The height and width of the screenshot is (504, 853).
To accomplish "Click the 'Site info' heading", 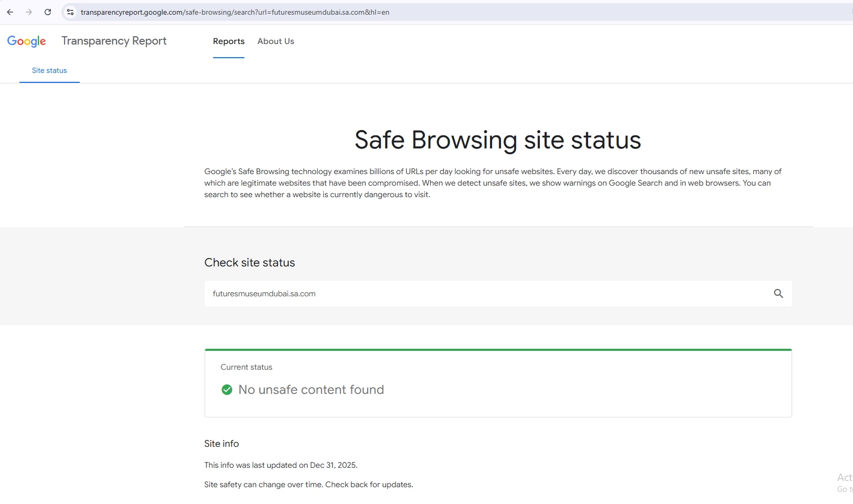I will 221,444.
